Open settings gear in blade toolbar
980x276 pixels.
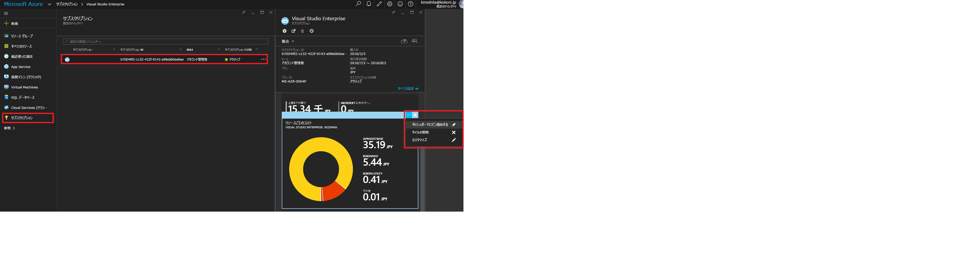(284, 31)
